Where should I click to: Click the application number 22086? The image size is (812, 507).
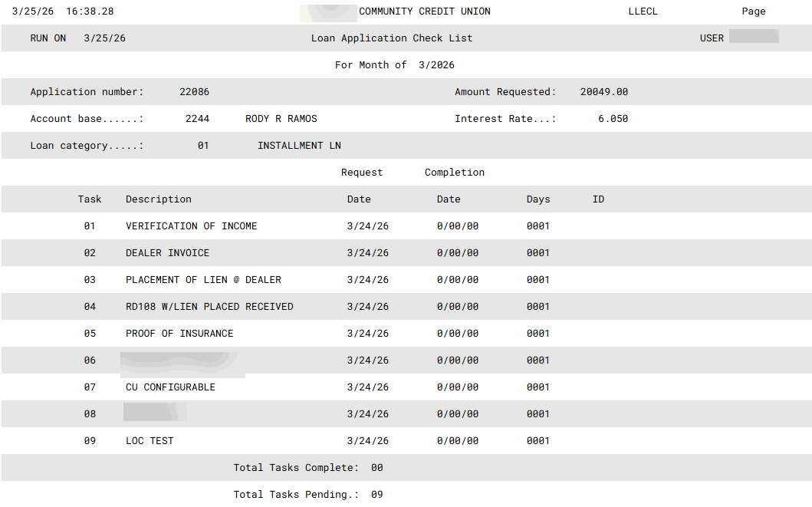click(x=194, y=92)
